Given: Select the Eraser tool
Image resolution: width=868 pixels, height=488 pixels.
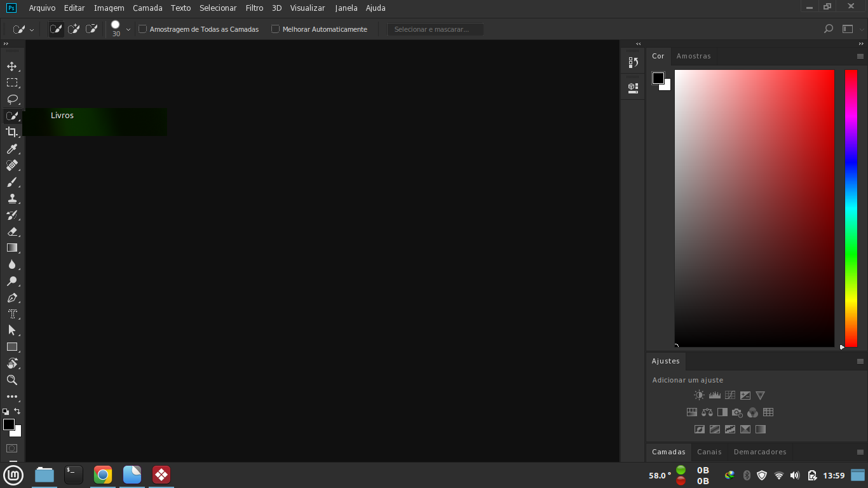Looking at the screenshot, I should (11, 232).
